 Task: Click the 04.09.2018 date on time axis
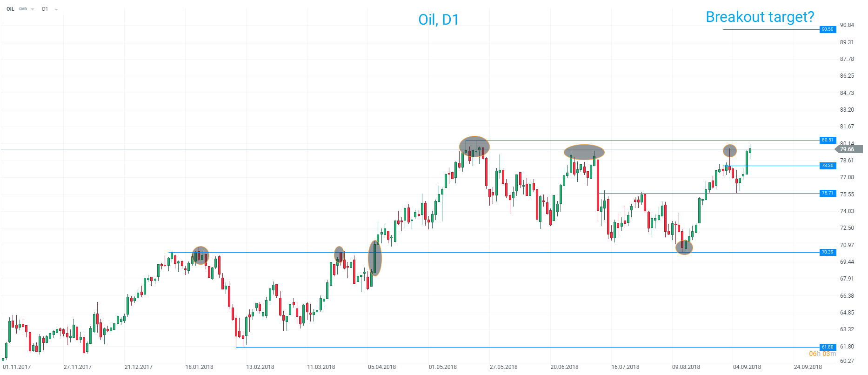tap(747, 367)
